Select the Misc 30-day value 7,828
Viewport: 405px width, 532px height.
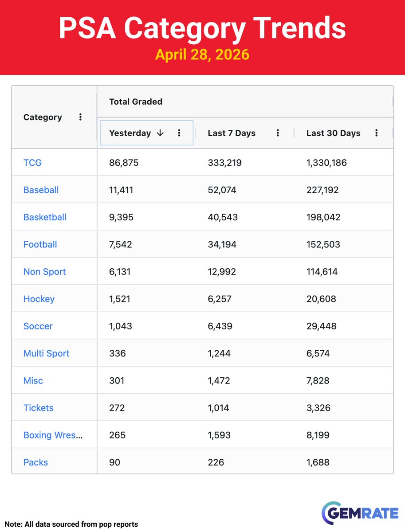(x=318, y=381)
